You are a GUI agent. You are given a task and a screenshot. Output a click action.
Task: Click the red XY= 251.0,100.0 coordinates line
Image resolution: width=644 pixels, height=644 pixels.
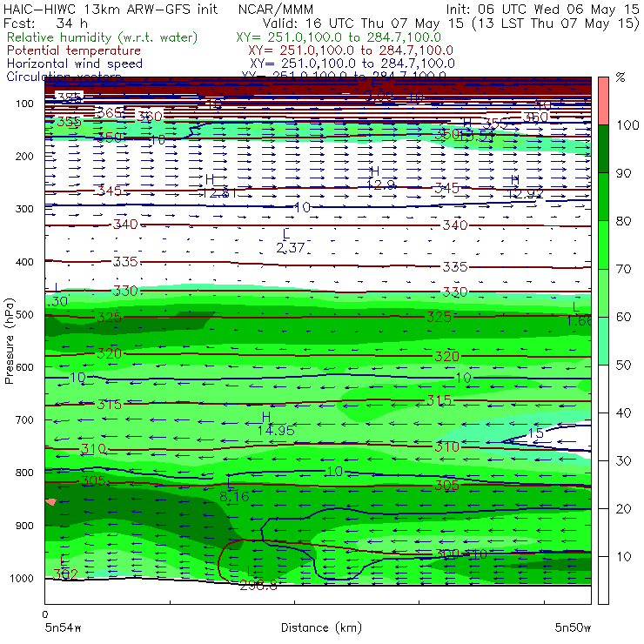pyautogui.click(x=351, y=50)
